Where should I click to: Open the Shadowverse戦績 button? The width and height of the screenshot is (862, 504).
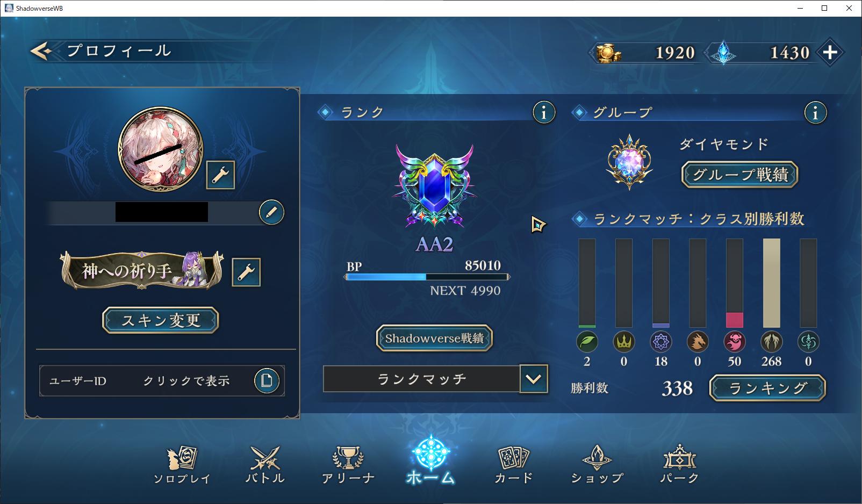tap(434, 339)
